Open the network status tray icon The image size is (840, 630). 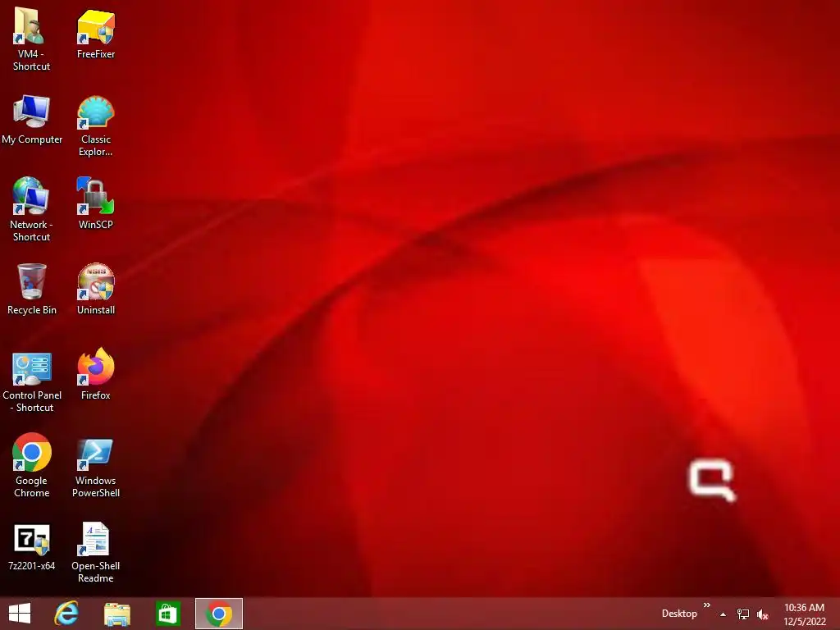point(743,614)
